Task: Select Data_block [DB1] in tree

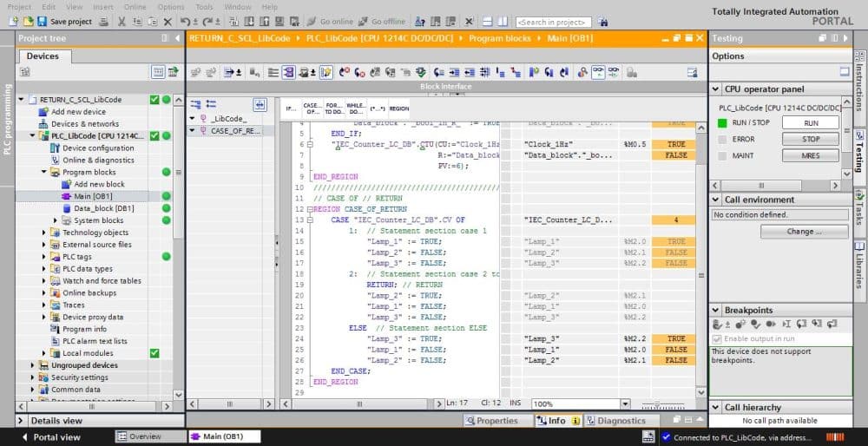Action: [x=103, y=208]
